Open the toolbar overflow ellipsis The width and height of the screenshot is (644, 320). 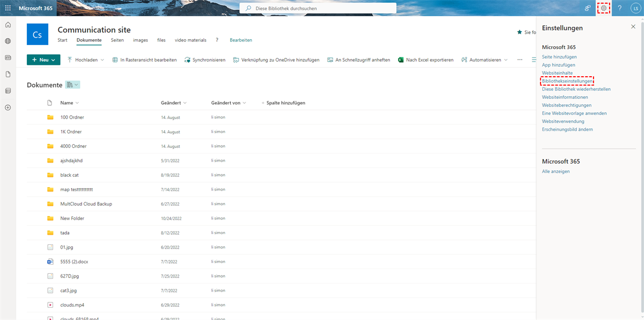pyautogui.click(x=519, y=60)
